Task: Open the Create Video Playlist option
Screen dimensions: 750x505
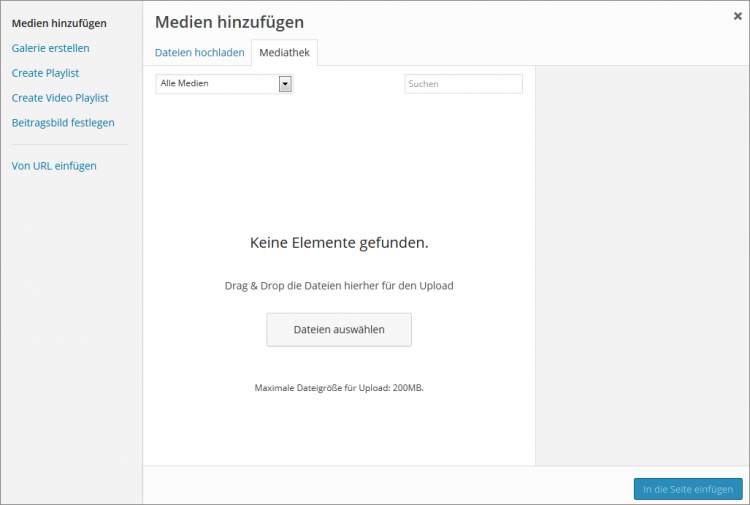Action: pyautogui.click(x=60, y=98)
